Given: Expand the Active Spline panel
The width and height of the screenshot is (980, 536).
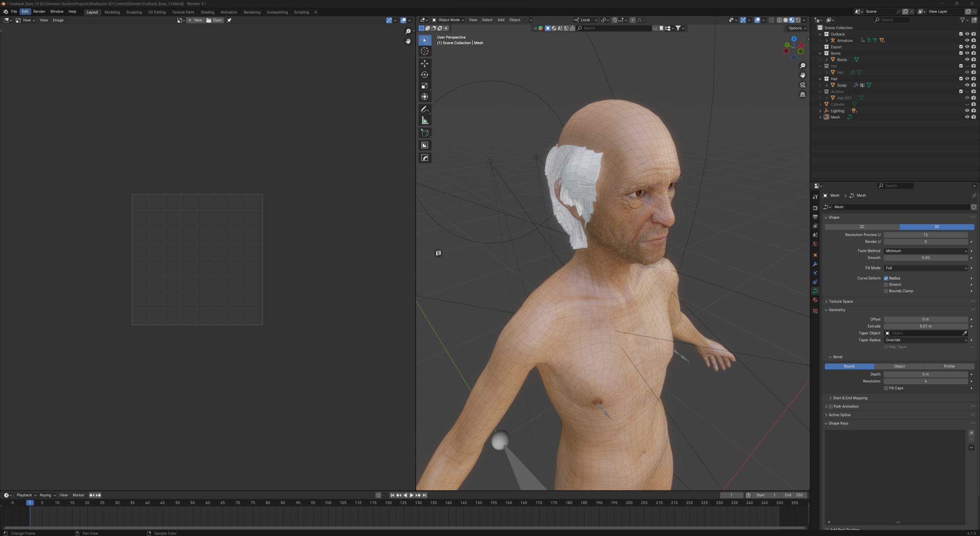Looking at the screenshot, I should pos(839,415).
